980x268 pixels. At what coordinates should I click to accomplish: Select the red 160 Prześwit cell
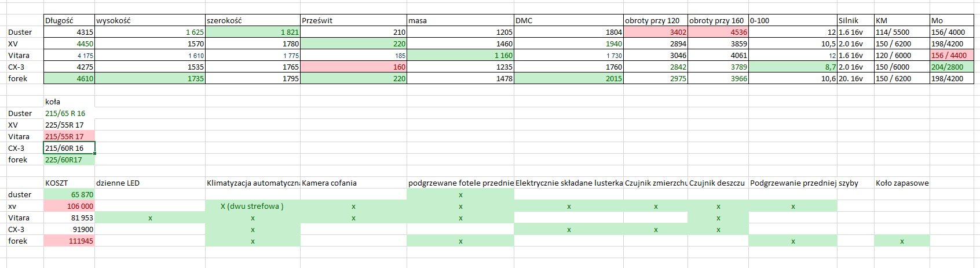353,67
